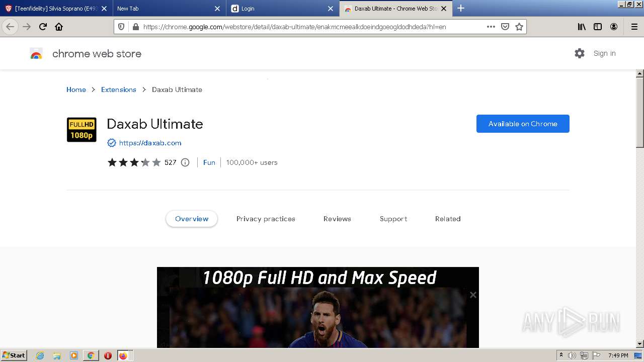
Task: Open the Fun category link
Action: pos(209,162)
